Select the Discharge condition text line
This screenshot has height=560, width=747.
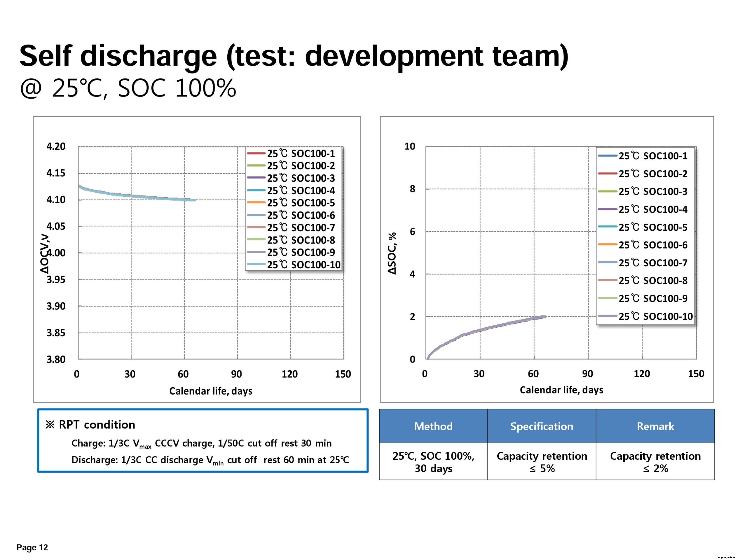tap(210, 460)
